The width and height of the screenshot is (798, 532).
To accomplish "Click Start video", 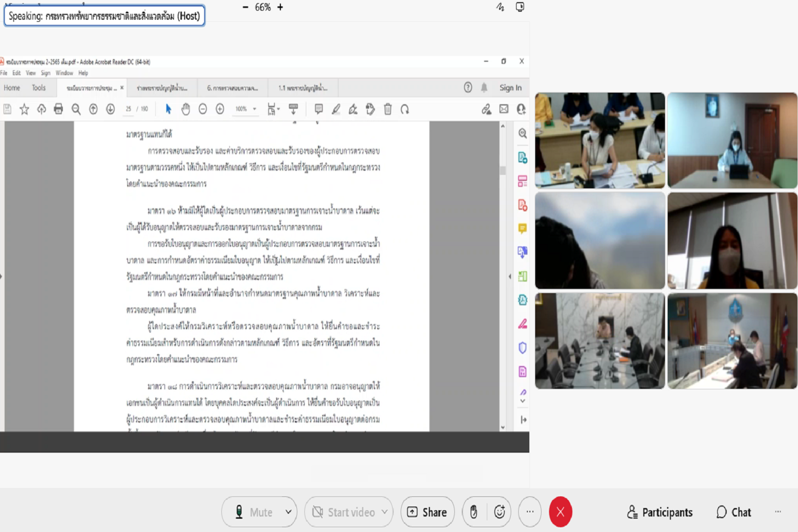I will (x=344, y=512).
